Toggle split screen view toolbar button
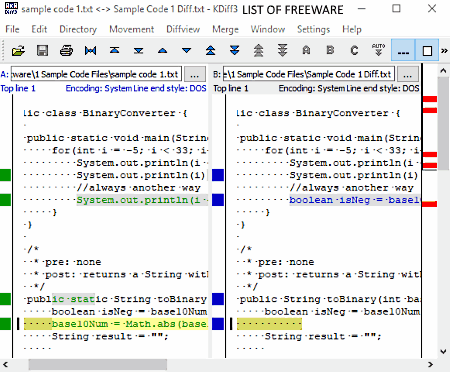The width and height of the screenshot is (450, 372). pos(427,50)
